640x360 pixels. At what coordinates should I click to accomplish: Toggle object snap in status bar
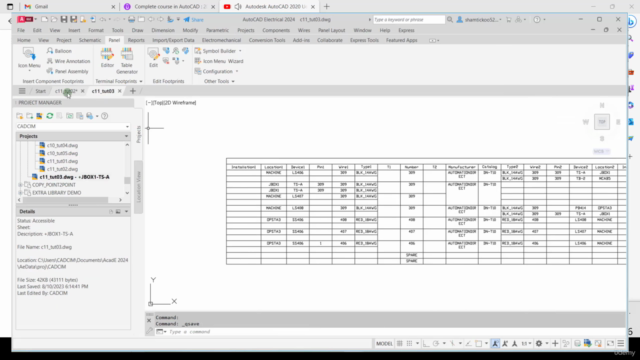[x=479, y=344]
